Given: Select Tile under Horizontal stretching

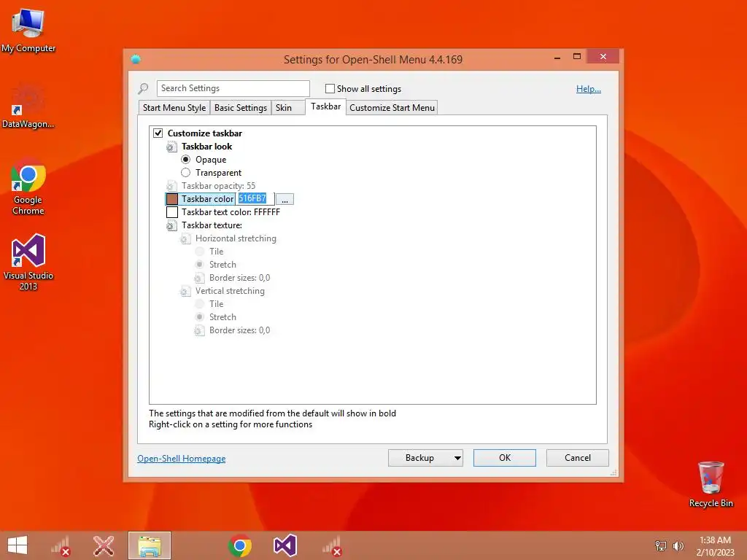Looking at the screenshot, I should 200,252.
